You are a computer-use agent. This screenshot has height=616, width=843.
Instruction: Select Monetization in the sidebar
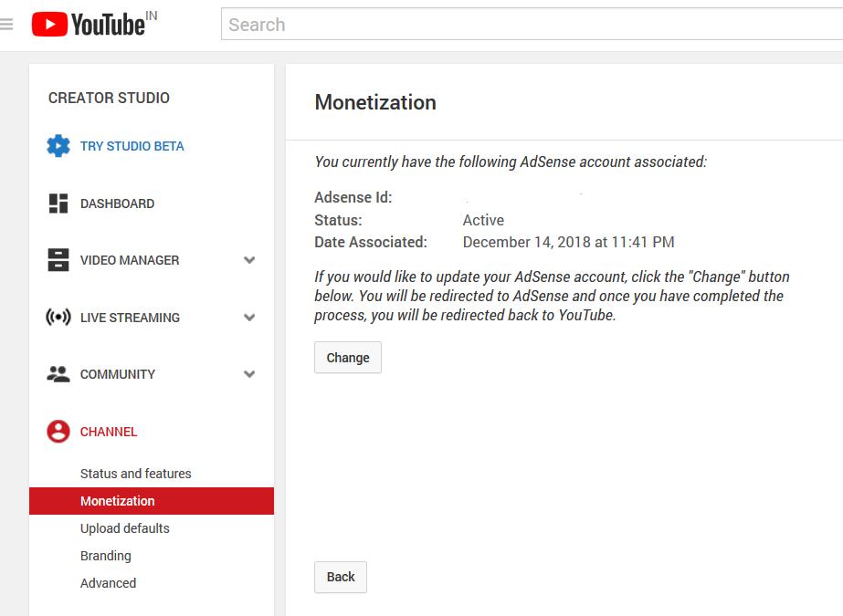152,500
